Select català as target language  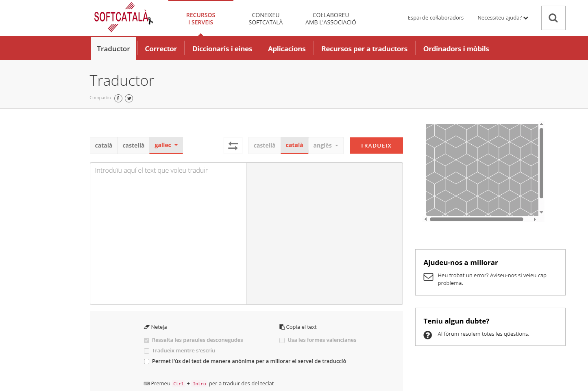[x=294, y=145]
